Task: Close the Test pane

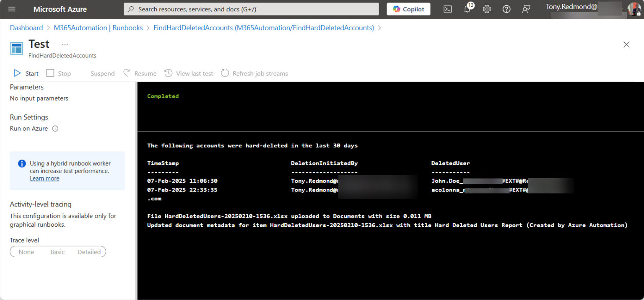Action: pos(626,44)
